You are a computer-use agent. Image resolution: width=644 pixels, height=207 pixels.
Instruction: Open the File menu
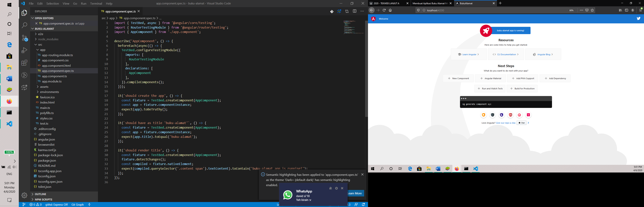click(31, 3)
